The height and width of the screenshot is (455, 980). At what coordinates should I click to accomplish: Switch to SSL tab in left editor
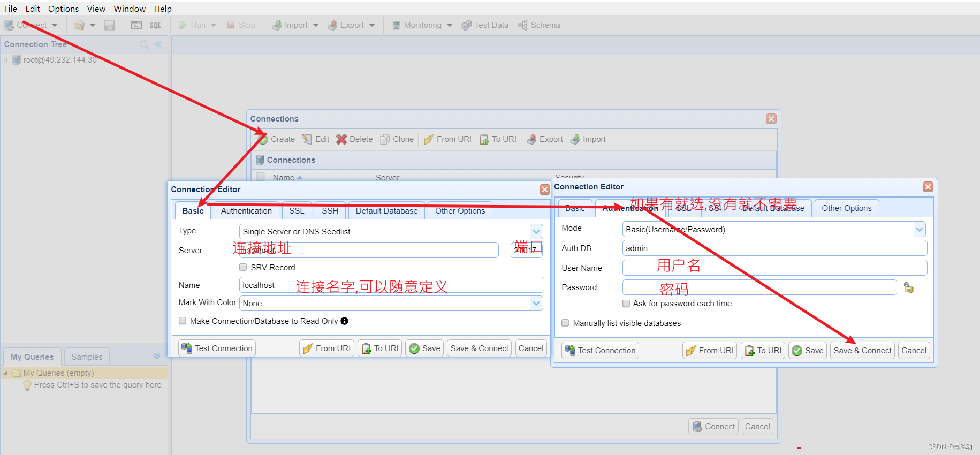297,211
